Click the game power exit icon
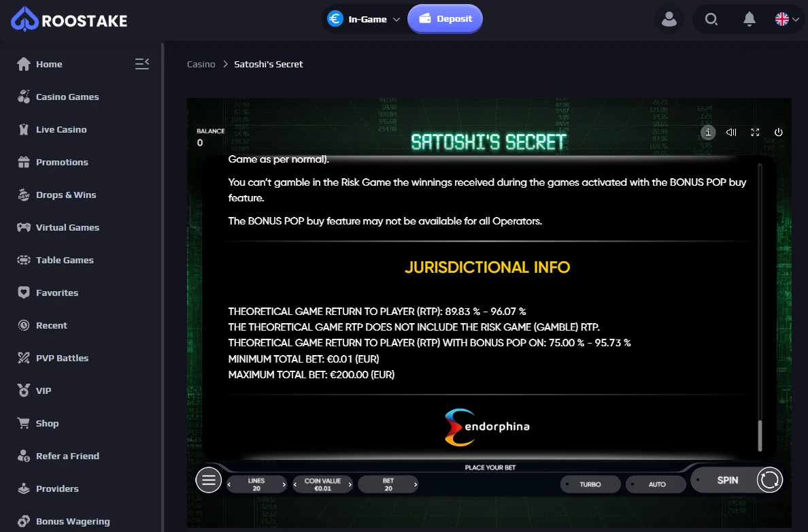The height and width of the screenshot is (532, 808). (779, 133)
